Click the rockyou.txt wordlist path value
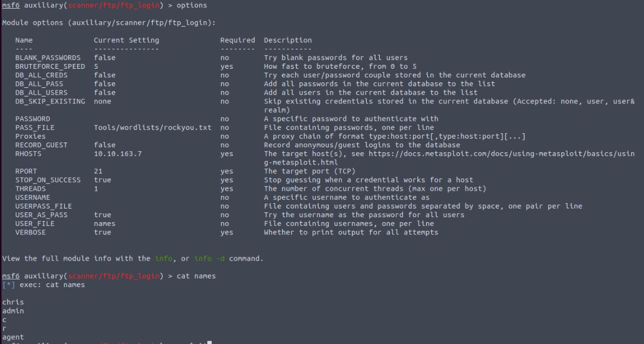 pyautogui.click(x=155, y=127)
